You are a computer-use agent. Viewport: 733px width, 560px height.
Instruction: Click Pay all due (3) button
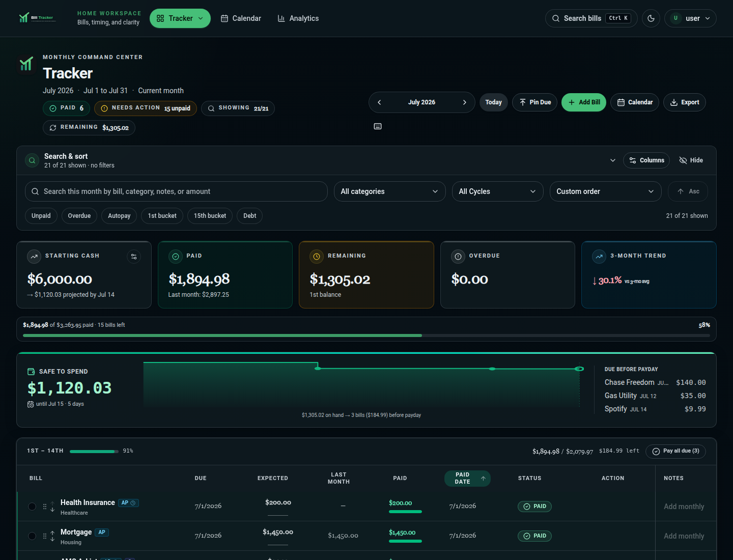pos(675,451)
